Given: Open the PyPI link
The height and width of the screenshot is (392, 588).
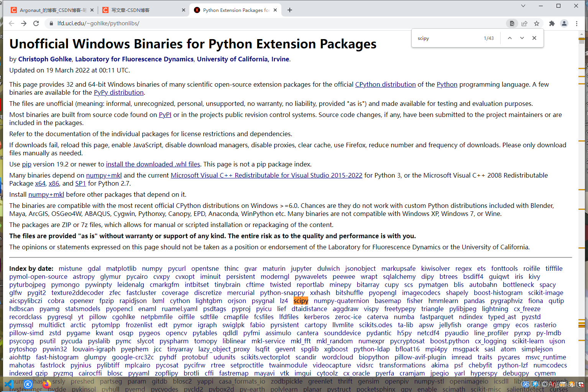Looking at the screenshot, I should (x=165, y=115).
